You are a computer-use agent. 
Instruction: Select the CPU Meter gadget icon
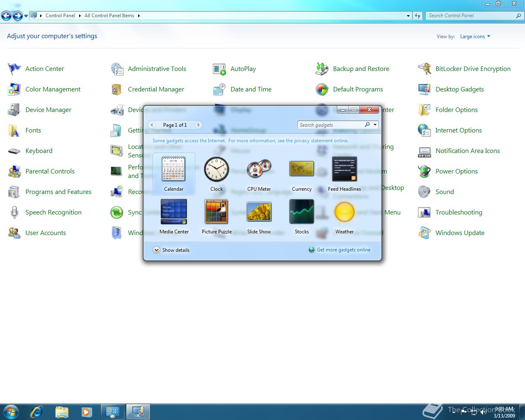pyautogui.click(x=259, y=169)
